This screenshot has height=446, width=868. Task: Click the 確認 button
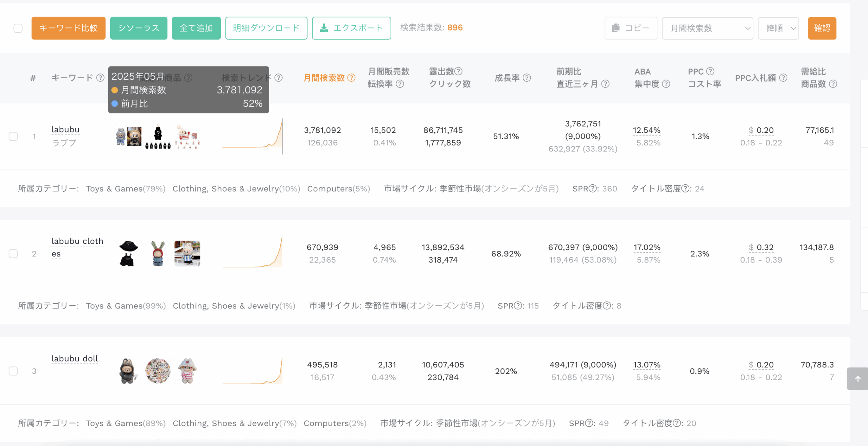coord(822,28)
